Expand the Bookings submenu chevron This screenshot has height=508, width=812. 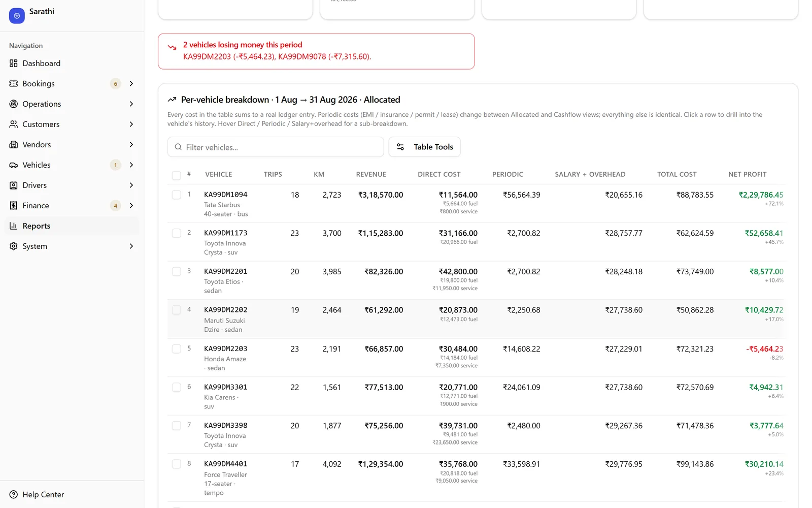(131, 84)
